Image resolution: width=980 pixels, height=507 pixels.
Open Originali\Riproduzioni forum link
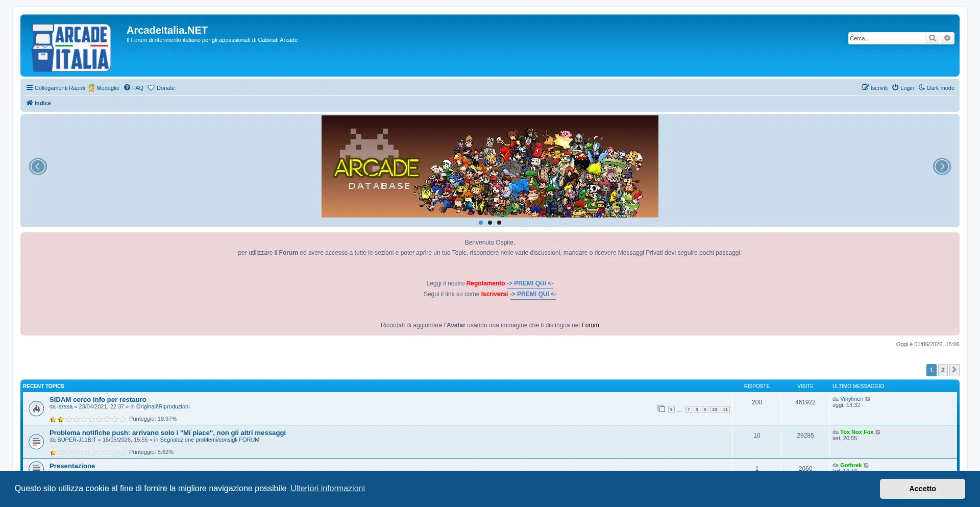point(163,407)
